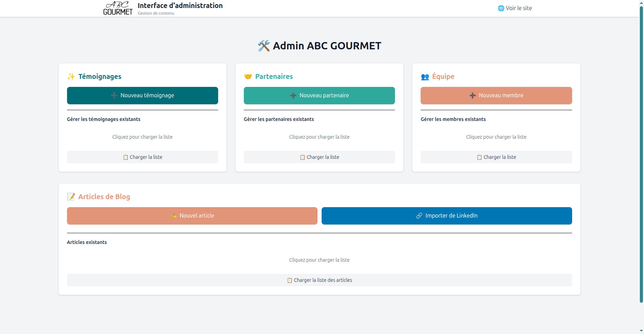The height and width of the screenshot is (334, 644).
Task: Import articles using Importer de LinkedIn
Action: click(447, 216)
